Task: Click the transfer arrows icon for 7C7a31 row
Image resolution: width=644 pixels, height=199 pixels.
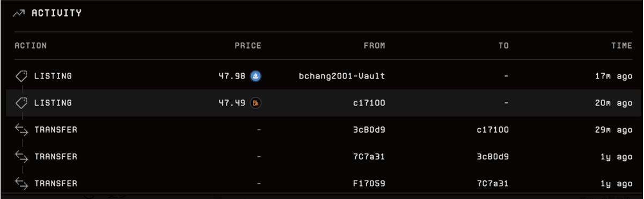Action: (21, 157)
